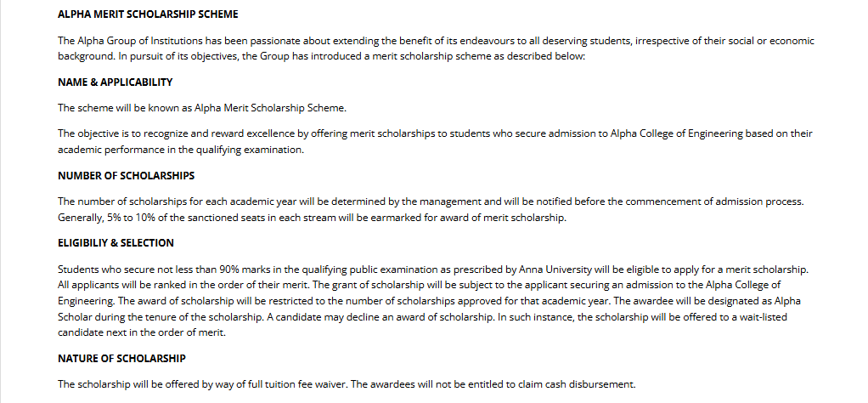Click the 'NATURE OF SCHOLARSHIP' heading
Viewport: 868px width, 403px height.
[121, 358]
